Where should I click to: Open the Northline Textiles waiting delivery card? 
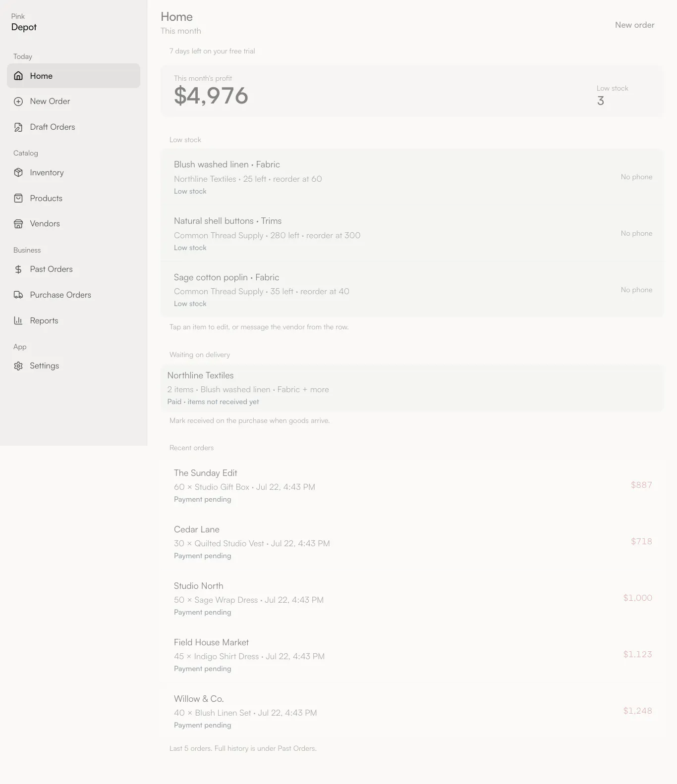[x=412, y=388]
